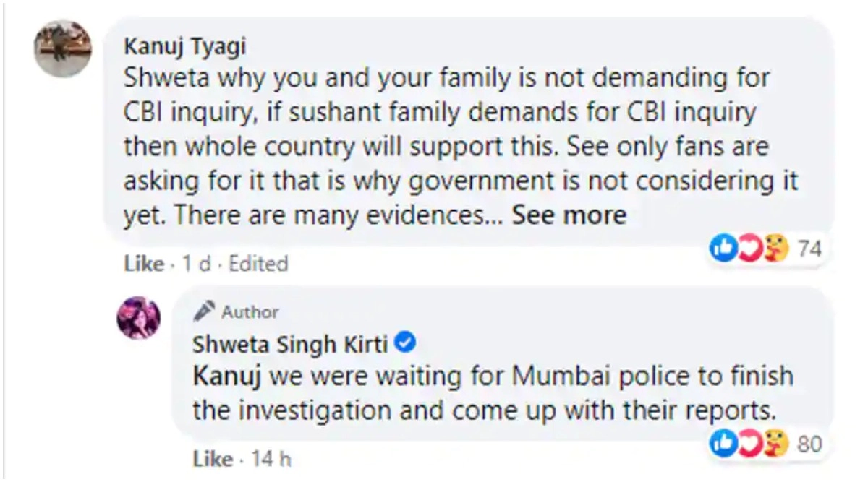
Task: Click the thumbs-up reaction on Shweta's reply
Action: click(723, 444)
